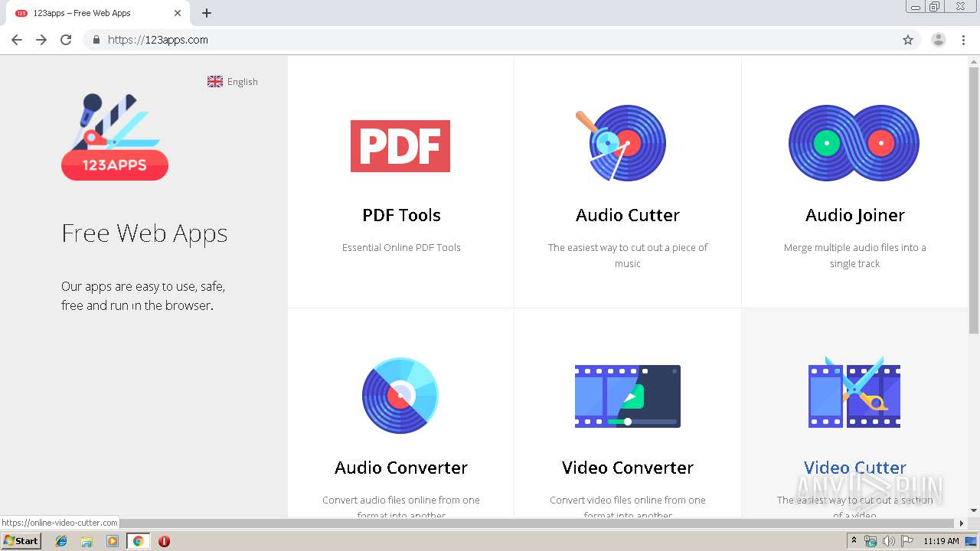Open a new browser tab
Image resolution: width=980 pixels, height=551 pixels.
point(207,13)
